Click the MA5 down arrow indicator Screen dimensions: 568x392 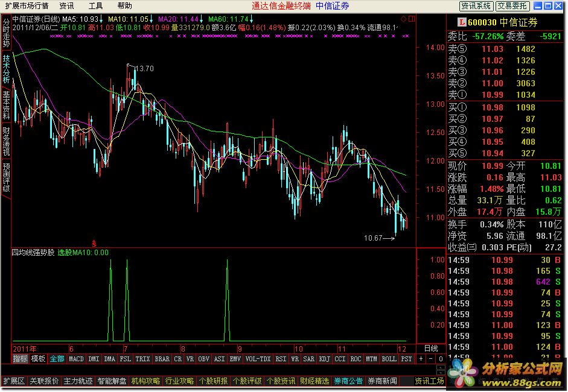pos(101,19)
